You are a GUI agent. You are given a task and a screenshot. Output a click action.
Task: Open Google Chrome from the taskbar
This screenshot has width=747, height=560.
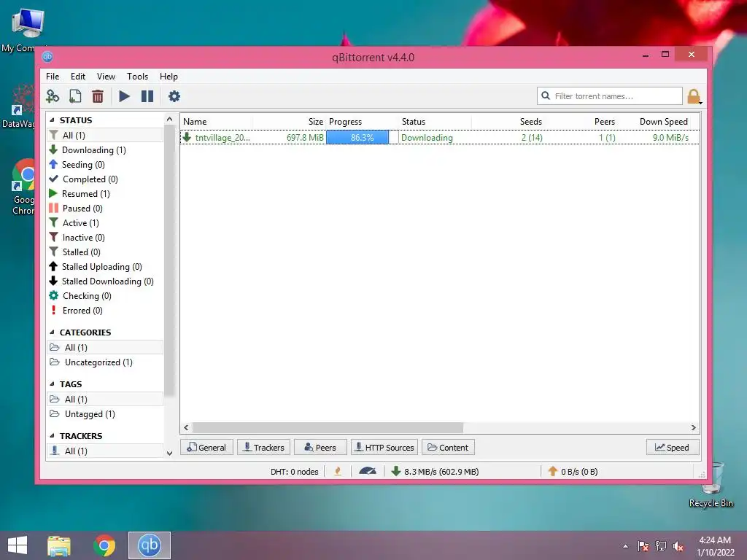click(x=104, y=545)
